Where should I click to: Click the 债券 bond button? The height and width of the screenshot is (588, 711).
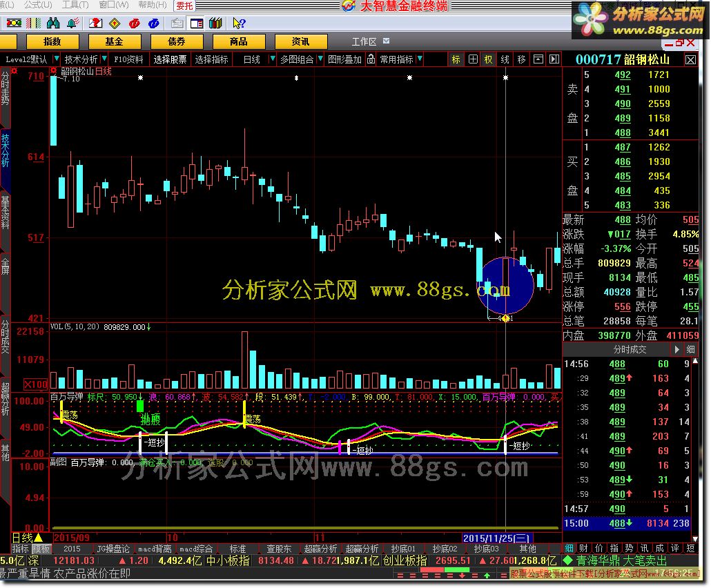coord(177,41)
